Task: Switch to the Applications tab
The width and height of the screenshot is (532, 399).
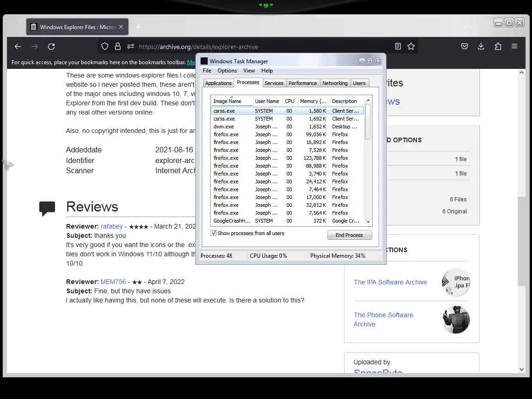Action: 218,83
